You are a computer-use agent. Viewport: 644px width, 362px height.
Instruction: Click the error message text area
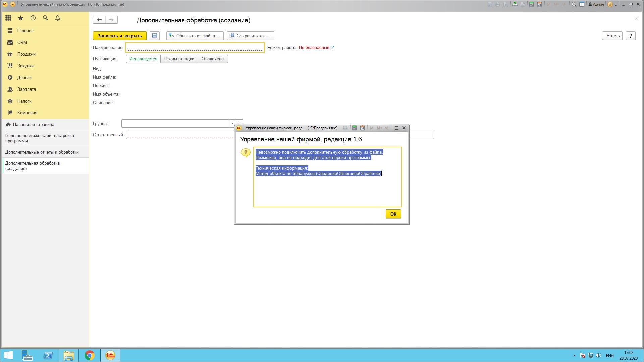pos(328,177)
